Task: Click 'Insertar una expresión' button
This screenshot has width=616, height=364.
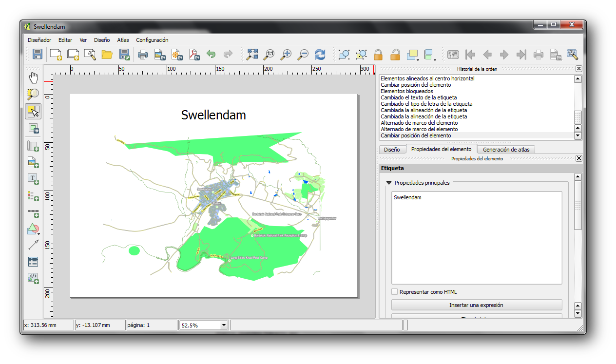Action: click(477, 305)
